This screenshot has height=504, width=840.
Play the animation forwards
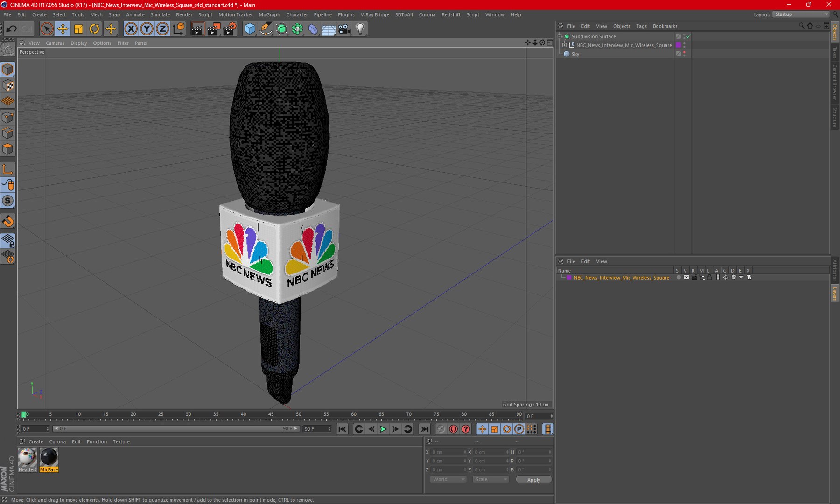(383, 429)
